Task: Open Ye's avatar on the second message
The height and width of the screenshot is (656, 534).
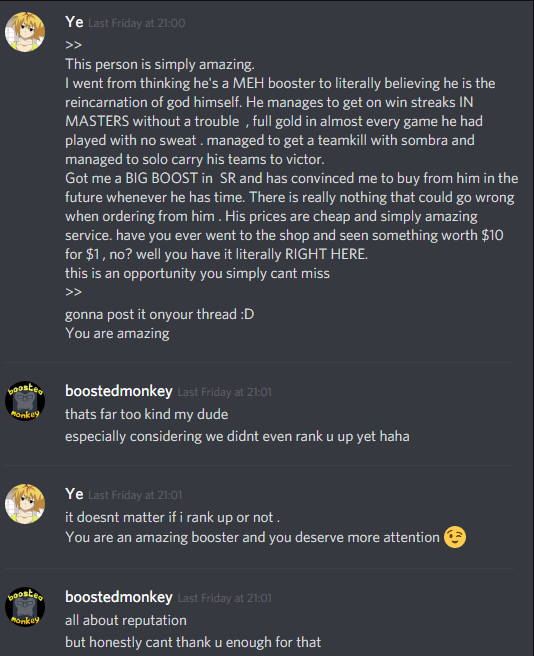Action: [x=25, y=504]
